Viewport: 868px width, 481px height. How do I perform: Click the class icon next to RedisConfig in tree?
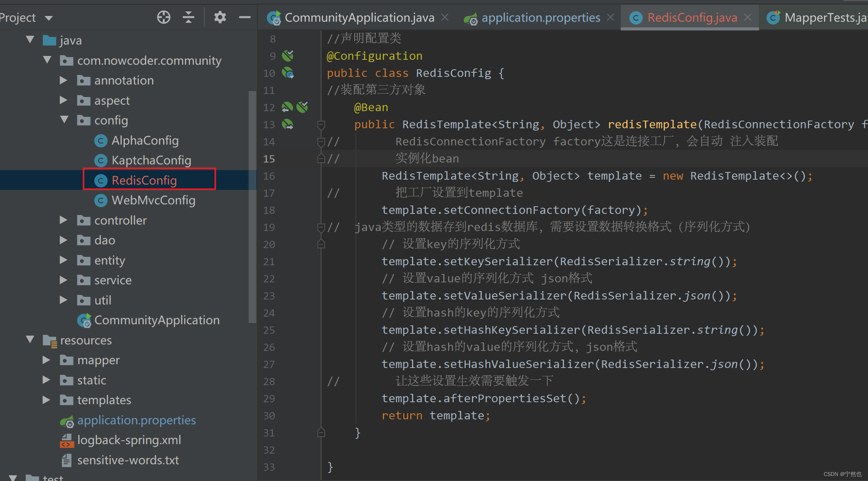click(101, 180)
